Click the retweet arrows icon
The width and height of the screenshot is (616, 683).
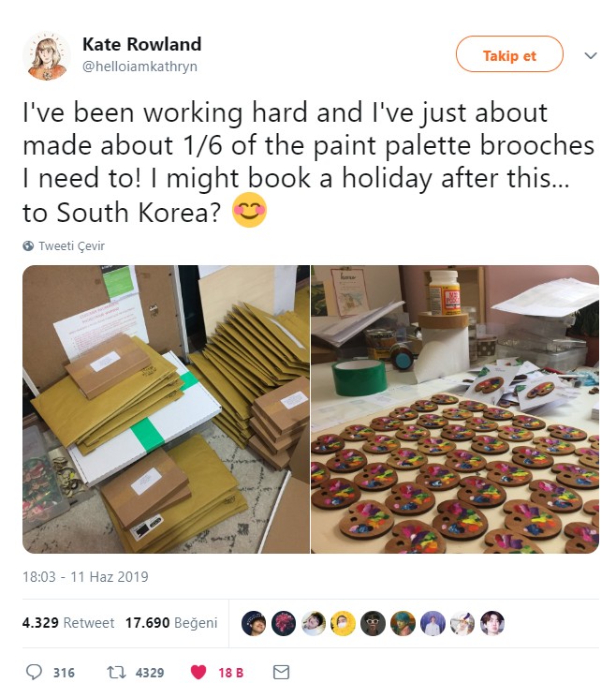click(116, 672)
